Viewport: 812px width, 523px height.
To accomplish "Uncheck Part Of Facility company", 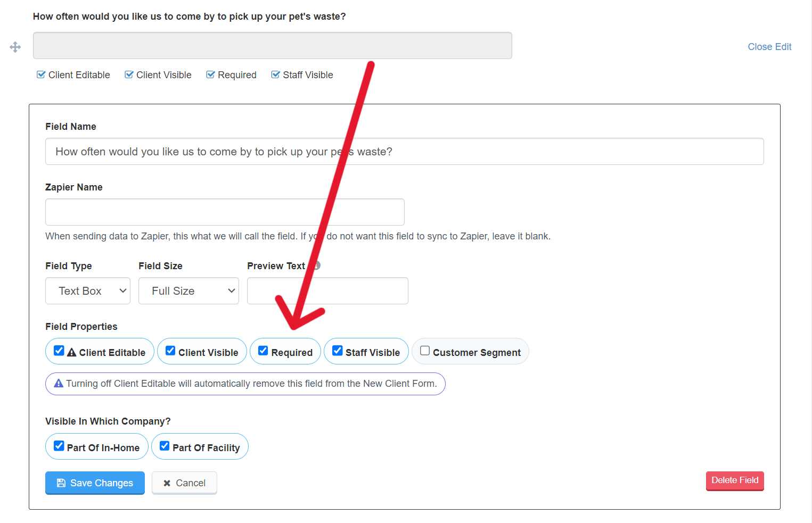I will click(x=165, y=446).
